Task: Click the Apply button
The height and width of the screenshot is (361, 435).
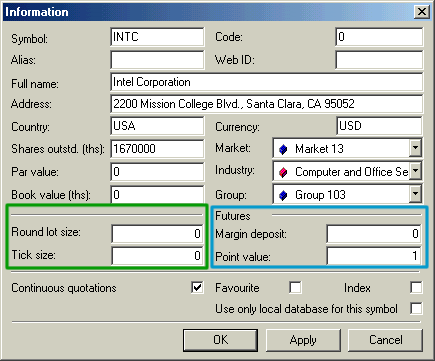Action: tap(303, 340)
